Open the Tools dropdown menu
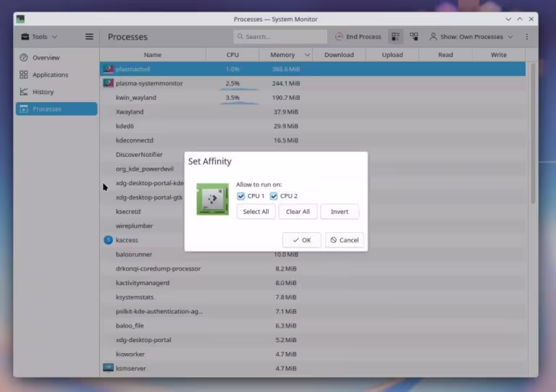The height and width of the screenshot is (392, 556). [39, 36]
